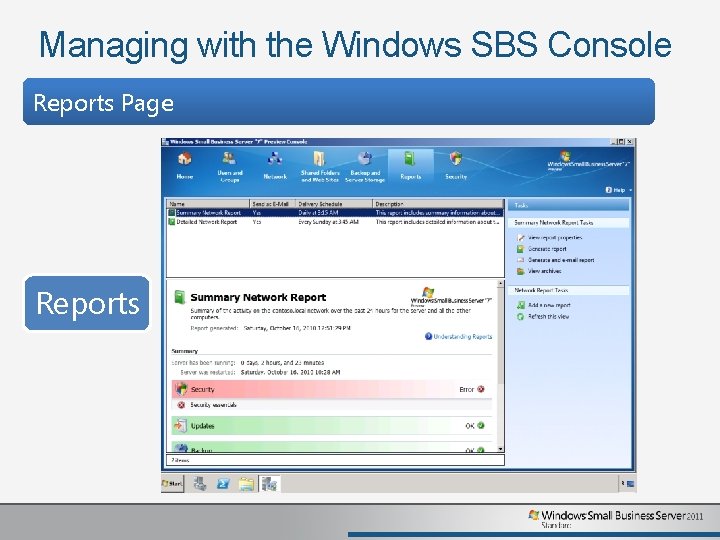Click the Detailed Network Report row icon
This screenshot has width=720, height=540.
pyautogui.click(x=171, y=222)
